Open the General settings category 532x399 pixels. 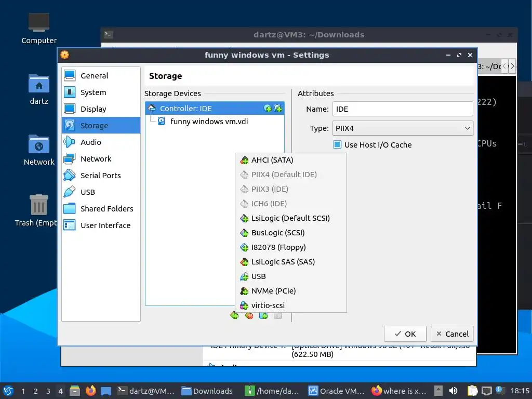click(101, 76)
